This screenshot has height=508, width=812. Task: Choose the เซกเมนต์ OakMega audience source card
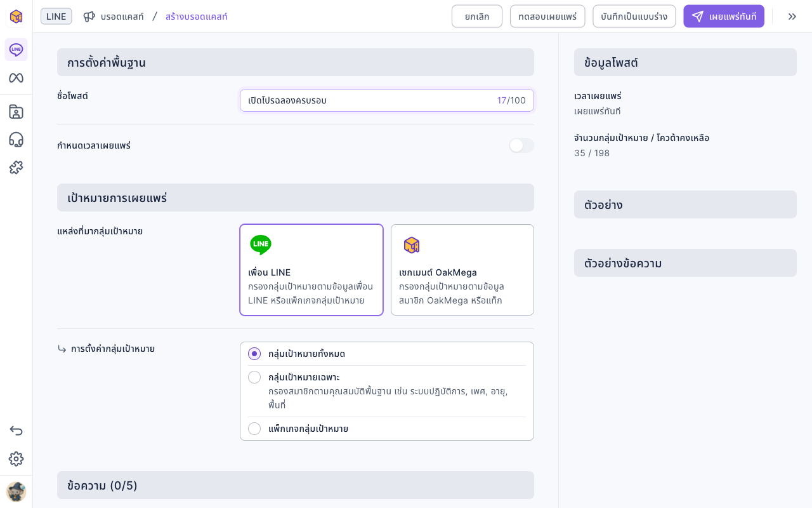462,270
